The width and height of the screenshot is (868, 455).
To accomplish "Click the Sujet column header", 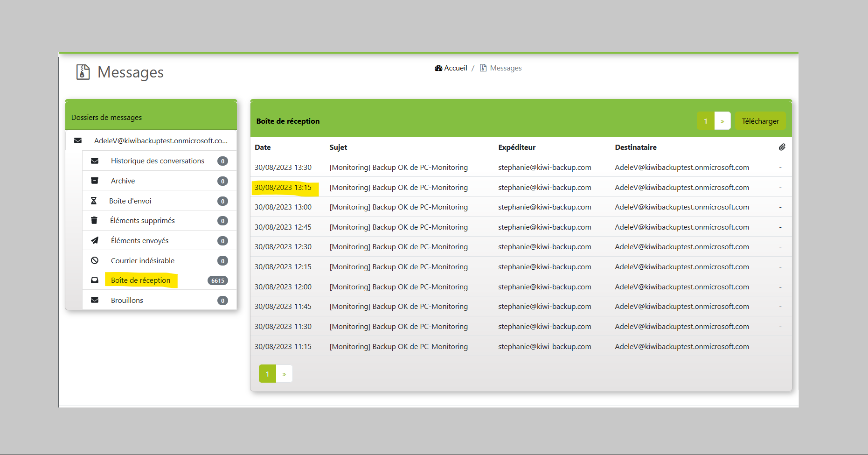I will tap(338, 147).
